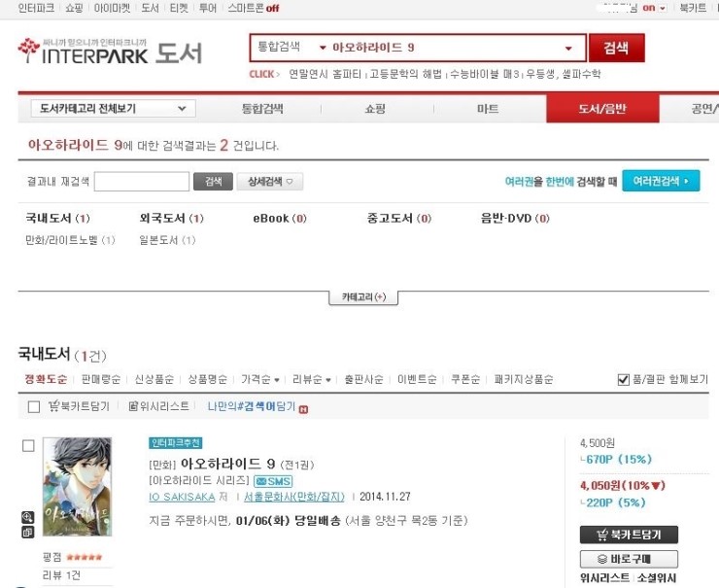Viewport: 719px width, 588px height.
Task: Filter by 중고도서 (0)
Action: point(399,219)
